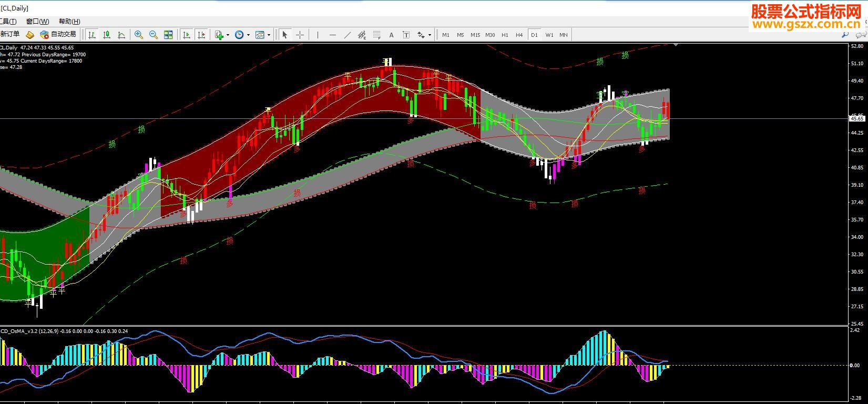This screenshot has height=404, width=868.
Task: Open the periods clock icon
Action: click(x=239, y=35)
